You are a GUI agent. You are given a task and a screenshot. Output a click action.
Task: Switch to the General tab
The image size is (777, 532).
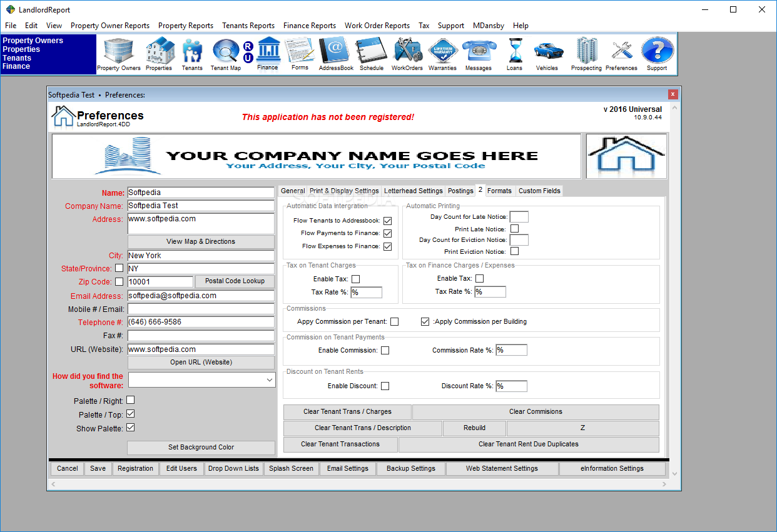[x=293, y=191]
